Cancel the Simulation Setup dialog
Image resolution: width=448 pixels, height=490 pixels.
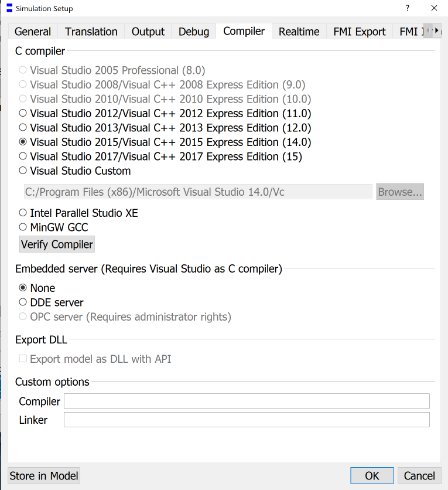(x=419, y=475)
